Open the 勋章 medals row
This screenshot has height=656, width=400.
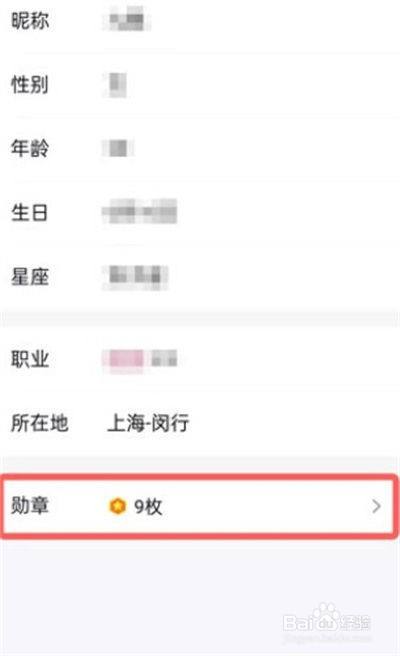[198, 506]
